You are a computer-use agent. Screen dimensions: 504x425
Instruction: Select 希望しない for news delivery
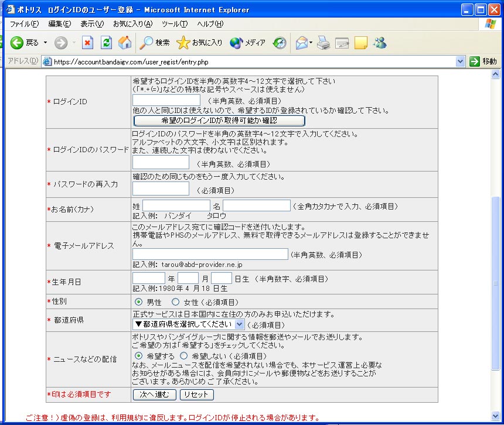pyautogui.click(x=184, y=356)
